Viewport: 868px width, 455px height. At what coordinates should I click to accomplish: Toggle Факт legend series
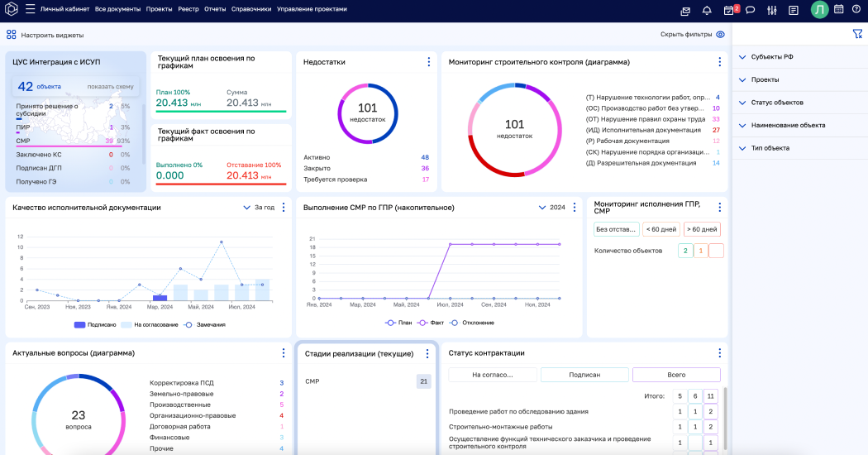(x=431, y=323)
